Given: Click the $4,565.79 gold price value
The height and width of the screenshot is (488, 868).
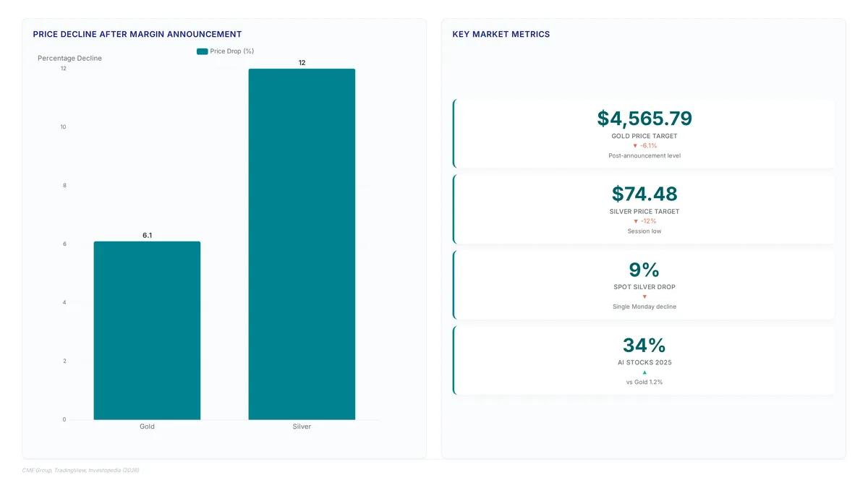Looking at the screenshot, I should (x=644, y=119).
